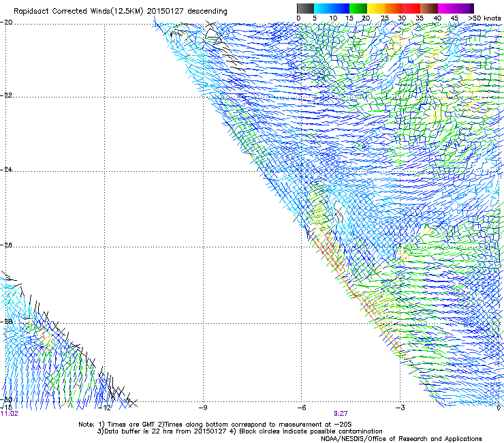Screen dimensions: 504x443
Task: Click the legend label '45'
Action: [x=454, y=18]
